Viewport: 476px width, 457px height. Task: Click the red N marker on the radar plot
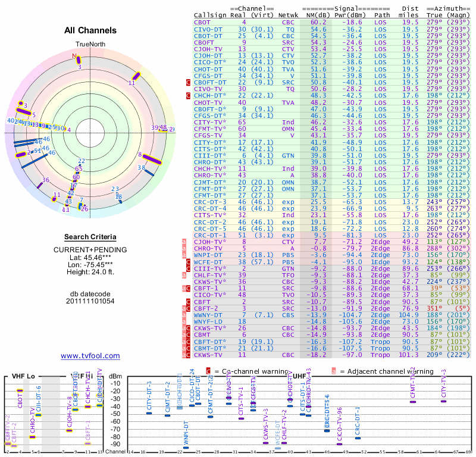click(75, 57)
